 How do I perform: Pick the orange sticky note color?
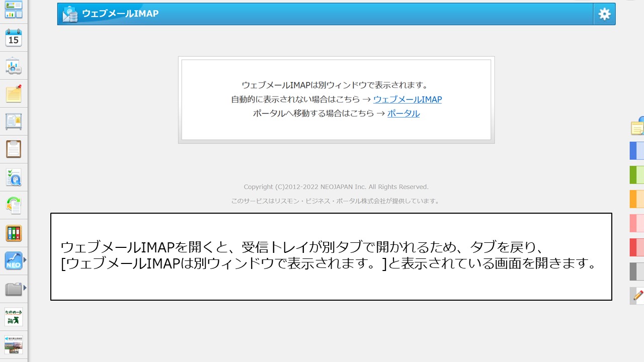click(x=637, y=199)
